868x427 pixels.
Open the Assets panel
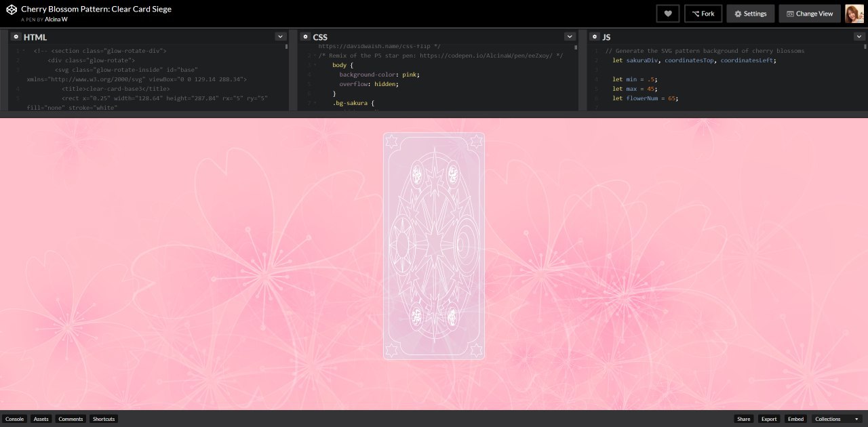(x=41, y=419)
